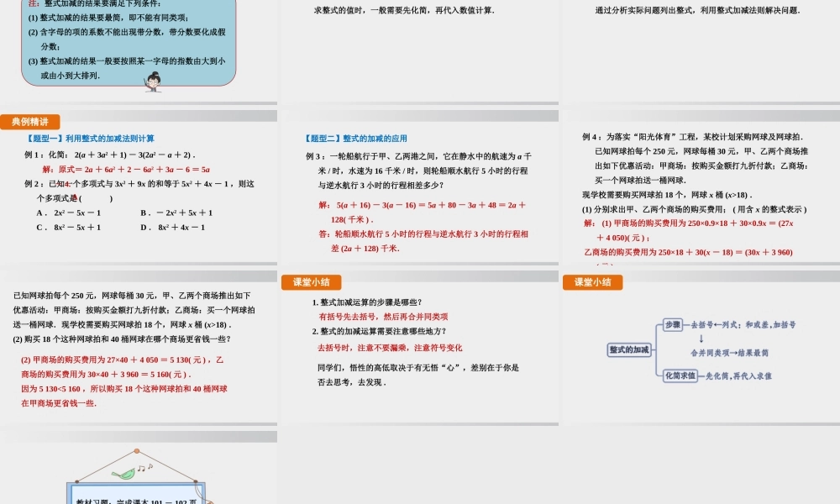Click the 整式的加减 root node in mind map
The image size is (840, 504).
point(629,349)
